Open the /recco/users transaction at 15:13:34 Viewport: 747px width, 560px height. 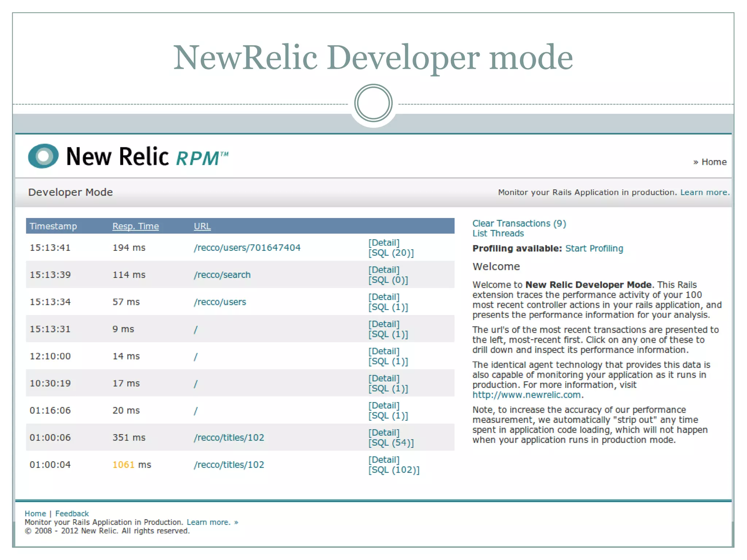tap(220, 302)
